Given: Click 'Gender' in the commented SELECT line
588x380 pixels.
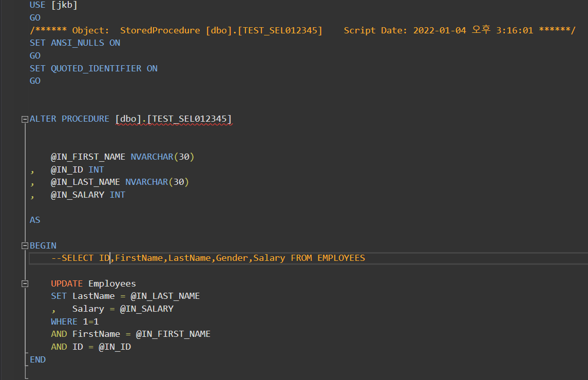Looking at the screenshot, I should 232,258.
